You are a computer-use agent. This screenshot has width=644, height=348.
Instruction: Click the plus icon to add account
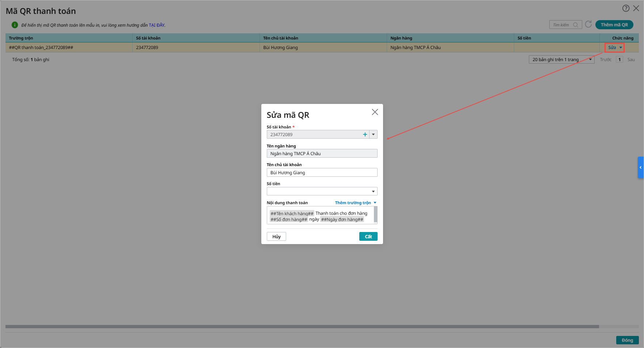(x=365, y=134)
